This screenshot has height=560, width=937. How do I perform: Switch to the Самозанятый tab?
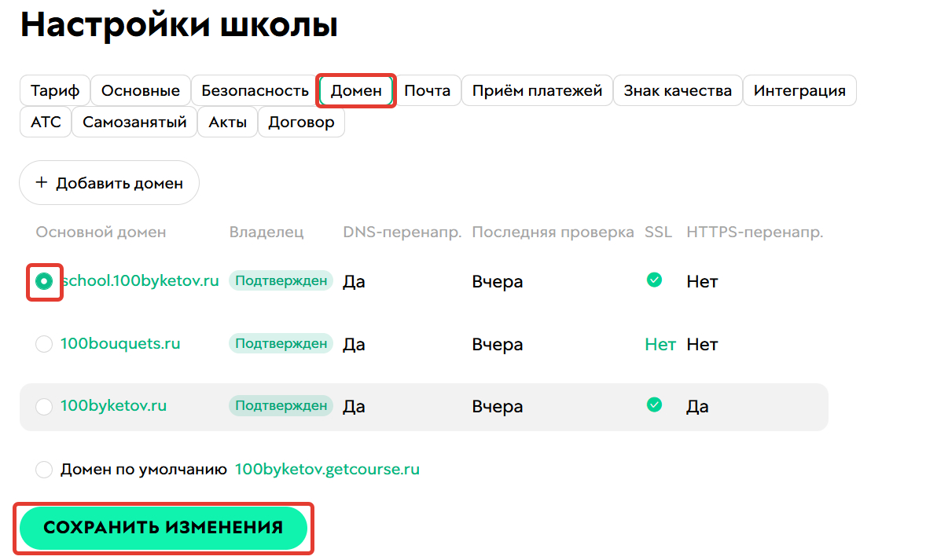(x=134, y=122)
